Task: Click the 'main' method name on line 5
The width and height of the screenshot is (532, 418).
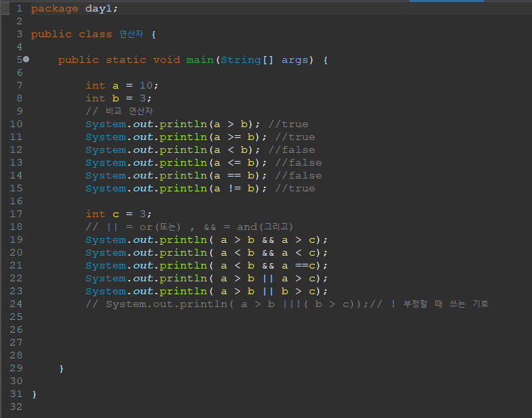Action: click(x=200, y=60)
